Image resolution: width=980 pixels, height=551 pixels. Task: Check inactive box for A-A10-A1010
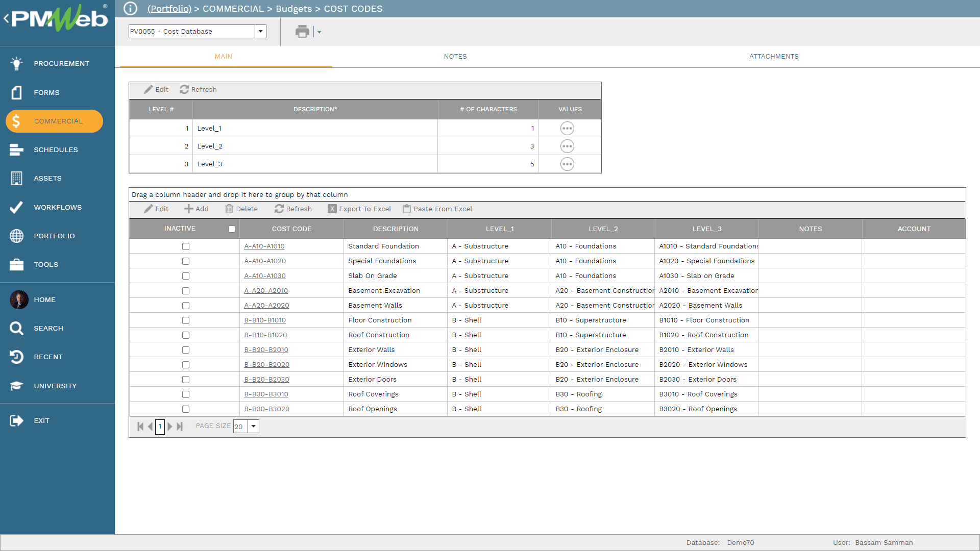pyautogui.click(x=186, y=246)
